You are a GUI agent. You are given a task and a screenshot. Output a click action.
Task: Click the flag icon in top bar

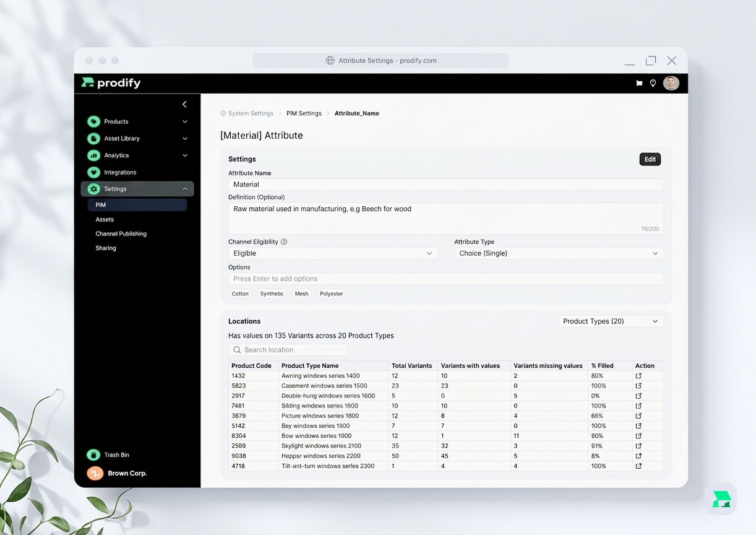[639, 83]
